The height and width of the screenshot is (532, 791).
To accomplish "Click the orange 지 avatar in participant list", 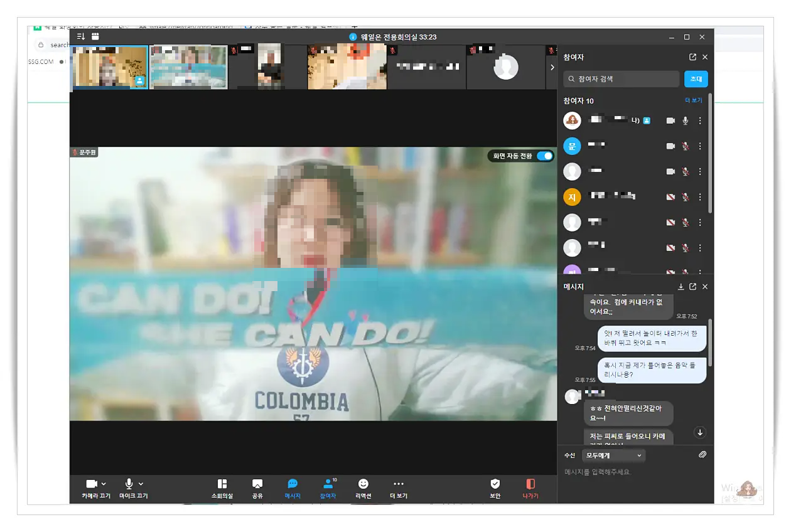I will pos(572,197).
